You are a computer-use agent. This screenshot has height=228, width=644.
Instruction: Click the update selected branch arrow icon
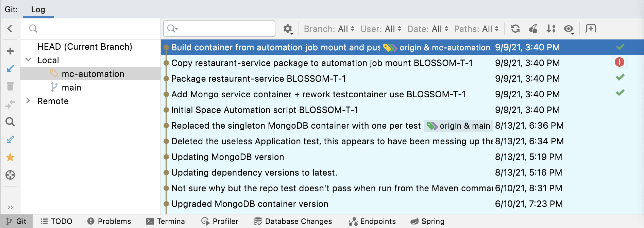click(10, 69)
